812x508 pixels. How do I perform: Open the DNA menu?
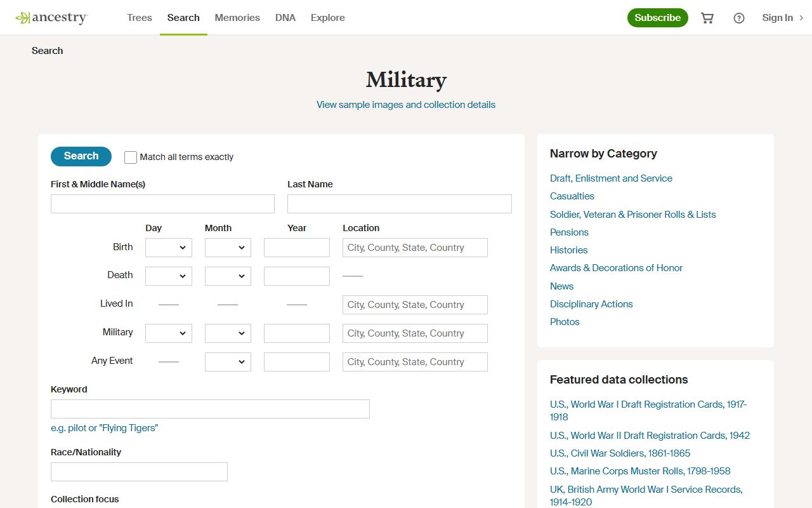click(x=285, y=18)
